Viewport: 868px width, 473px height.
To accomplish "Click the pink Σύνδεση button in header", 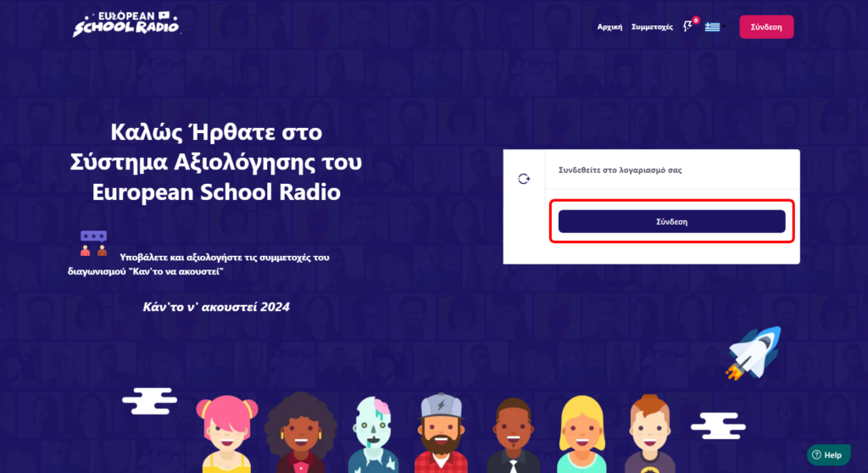I will [x=766, y=26].
